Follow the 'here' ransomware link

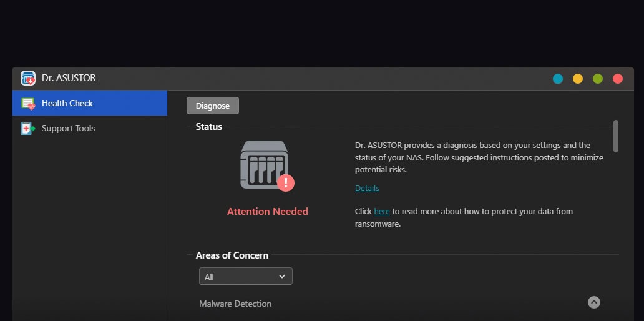[x=382, y=211]
